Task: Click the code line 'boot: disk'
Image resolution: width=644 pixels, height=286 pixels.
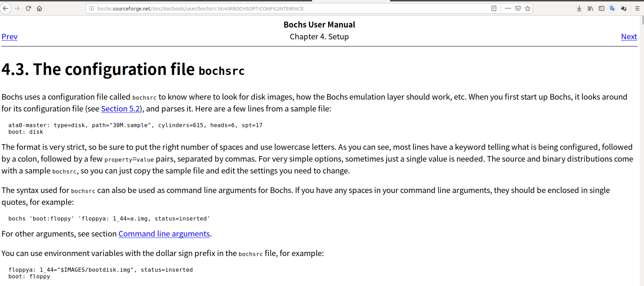Action: point(26,132)
